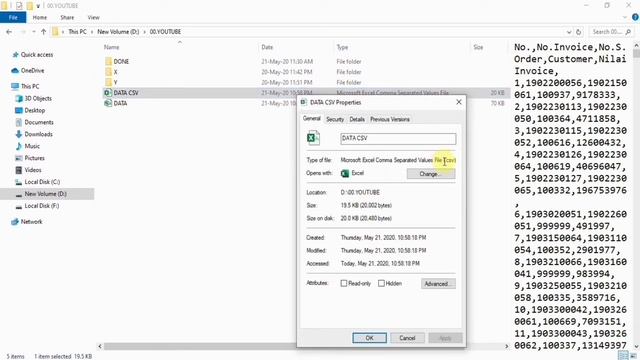640x360 pixels.
Task: Open the View ribbon tab
Action: click(x=93, y=18)
